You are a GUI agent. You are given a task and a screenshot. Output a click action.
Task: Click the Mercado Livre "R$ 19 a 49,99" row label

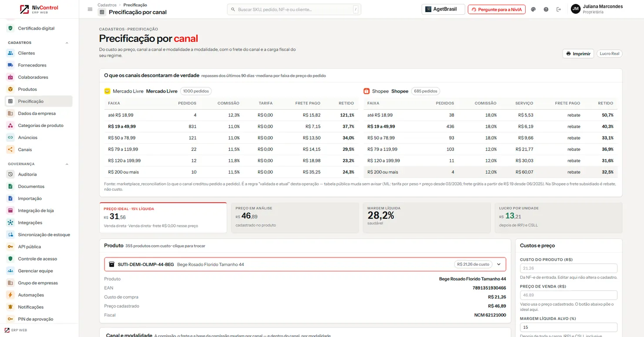[122, 127]
